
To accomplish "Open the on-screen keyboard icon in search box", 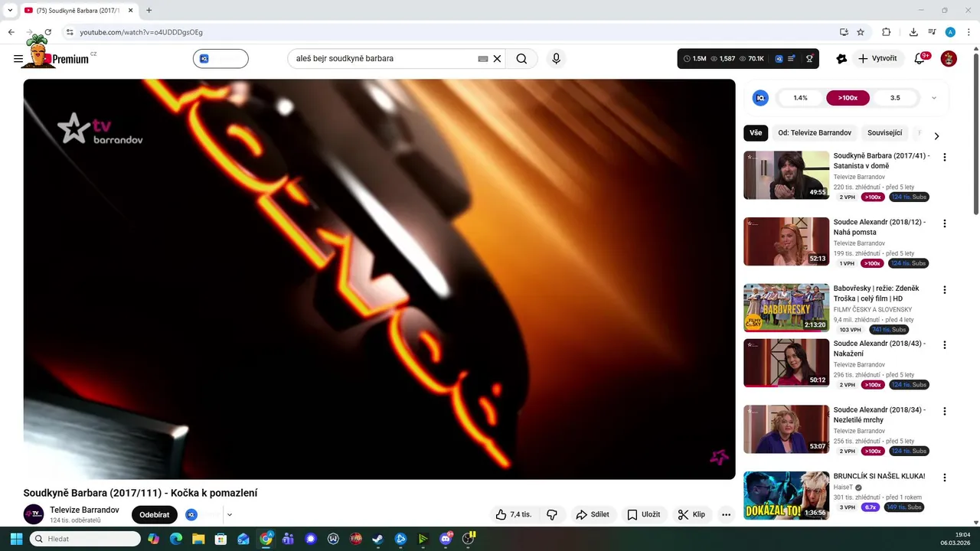I will (483, 59).
